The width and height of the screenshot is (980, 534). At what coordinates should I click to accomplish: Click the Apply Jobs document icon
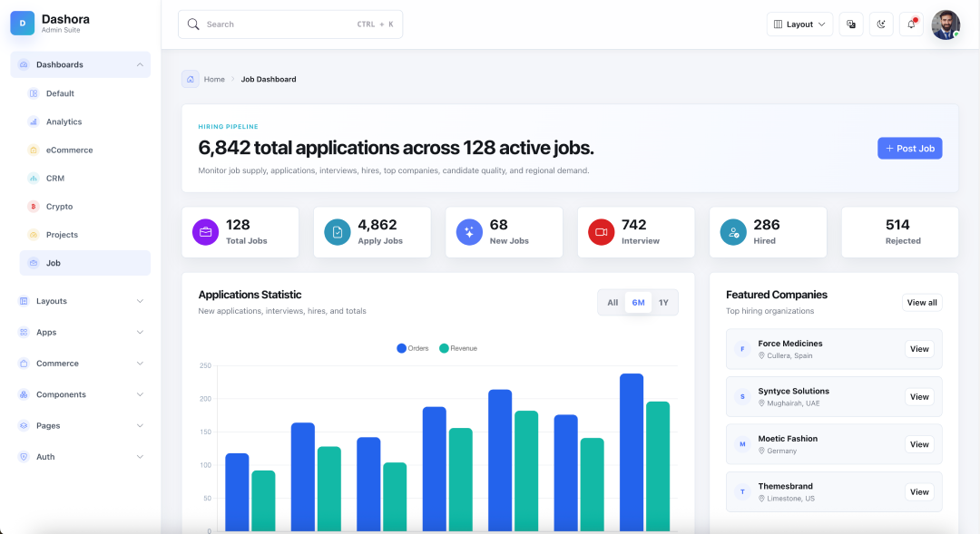[x=338, y=232]
